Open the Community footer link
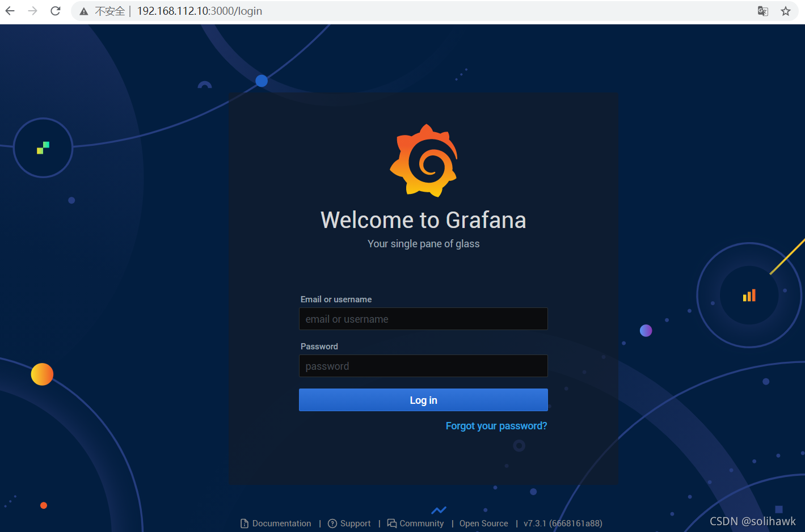Viewport: 805px width, 532px height. (x=422, y=523)
